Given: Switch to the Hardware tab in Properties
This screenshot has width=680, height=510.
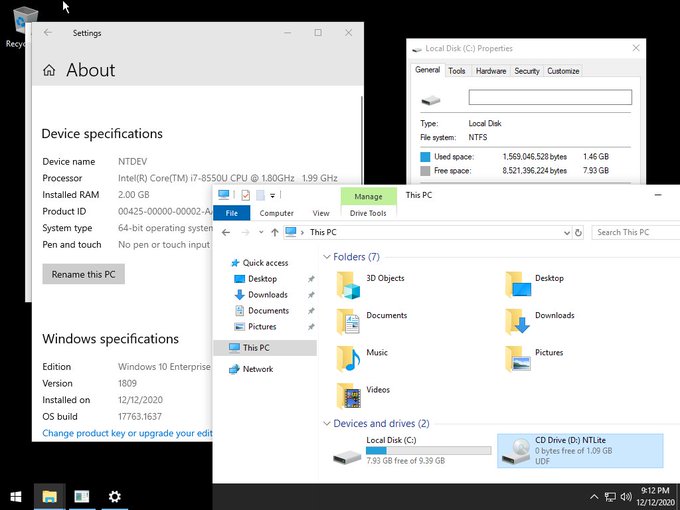Looking at the screenshot, I should pos(491,71).
